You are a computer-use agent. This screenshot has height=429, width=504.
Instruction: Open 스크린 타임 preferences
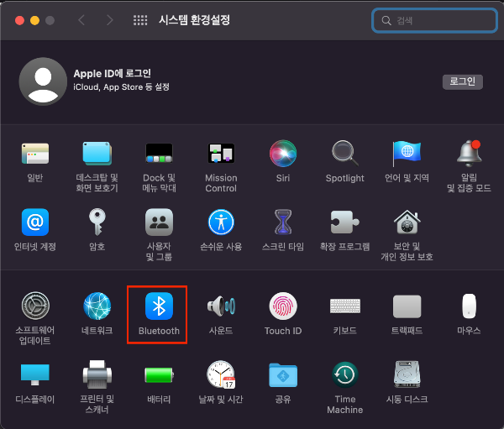[283, 222]
